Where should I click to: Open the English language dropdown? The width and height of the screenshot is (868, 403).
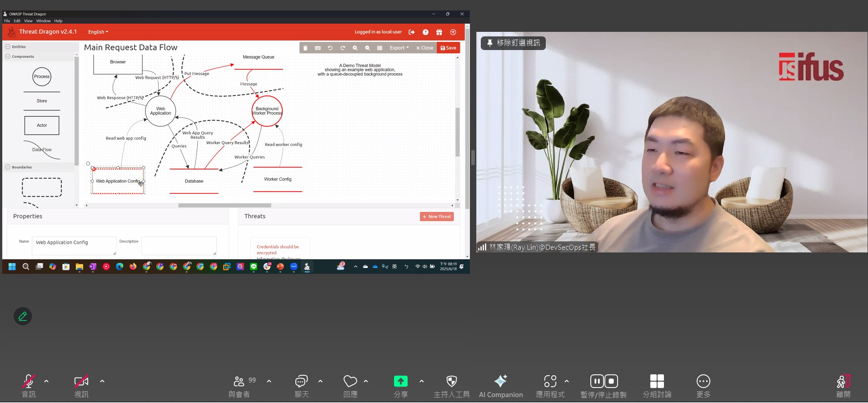point(98,32)
